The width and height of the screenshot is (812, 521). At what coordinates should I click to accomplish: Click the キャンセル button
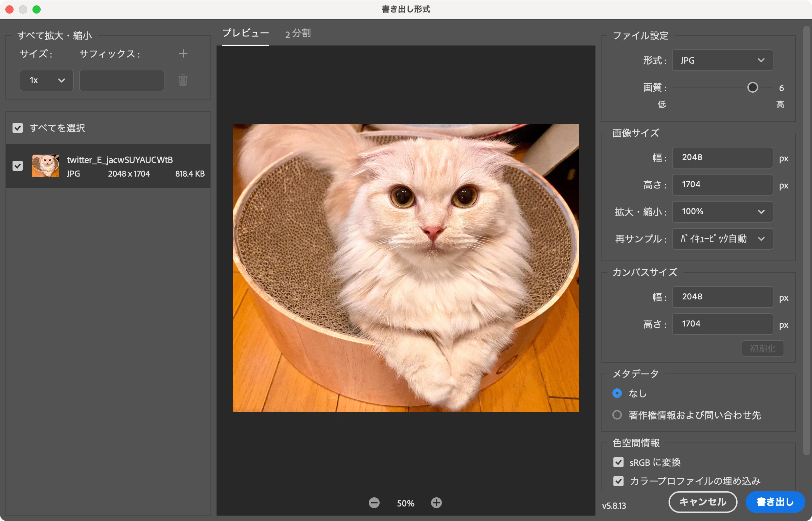pos(703,502)
